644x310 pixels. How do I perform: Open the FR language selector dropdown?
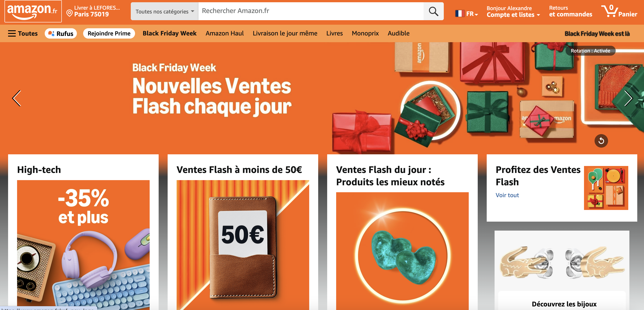pos(466,13)
